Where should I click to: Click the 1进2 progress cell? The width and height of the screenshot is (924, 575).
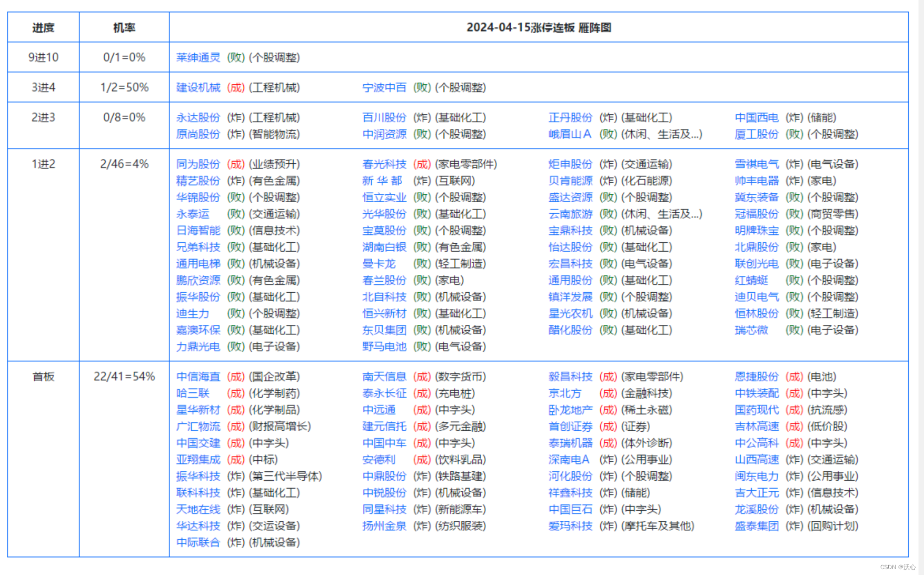[x=43, y=255]
